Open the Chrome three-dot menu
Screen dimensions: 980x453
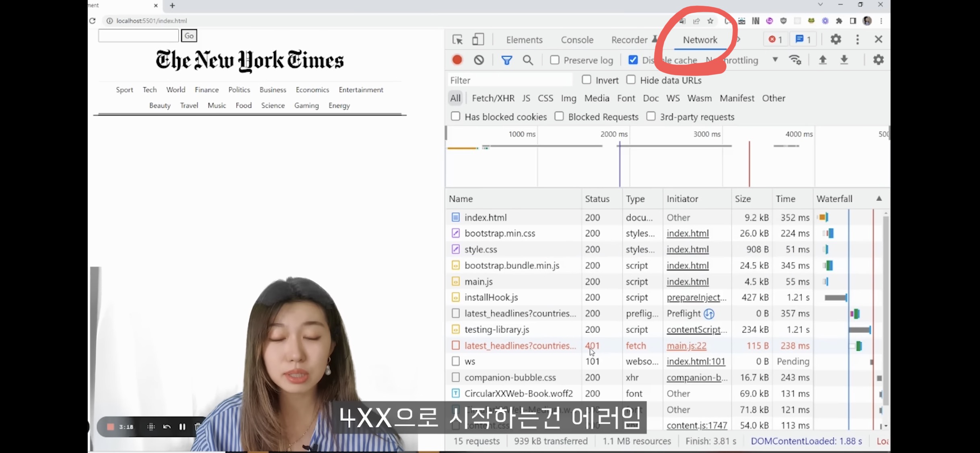(881, 21)
